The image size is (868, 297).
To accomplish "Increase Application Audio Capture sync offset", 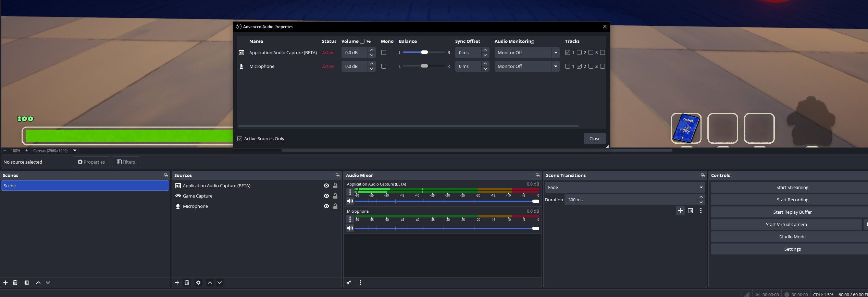I will point(485,50).
